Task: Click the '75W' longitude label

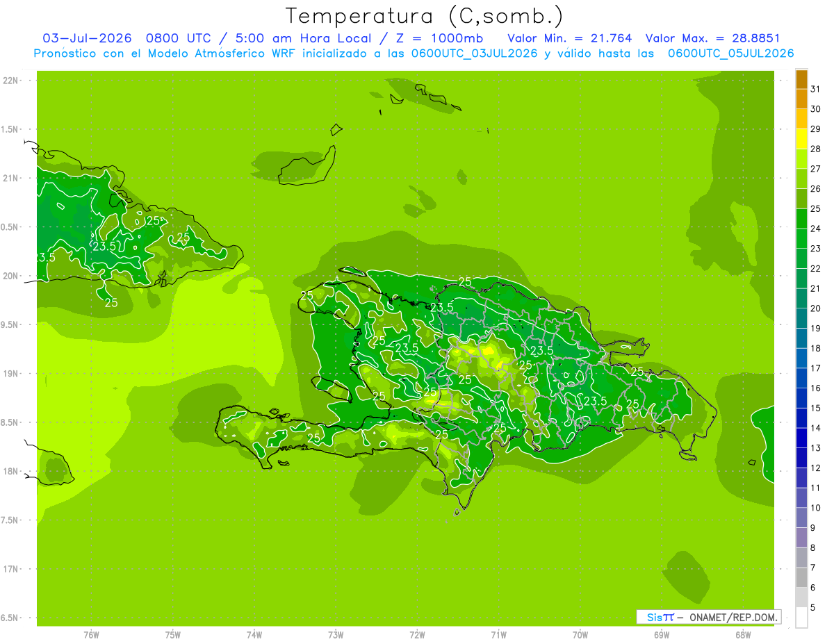Action: (x=173, y=635)
